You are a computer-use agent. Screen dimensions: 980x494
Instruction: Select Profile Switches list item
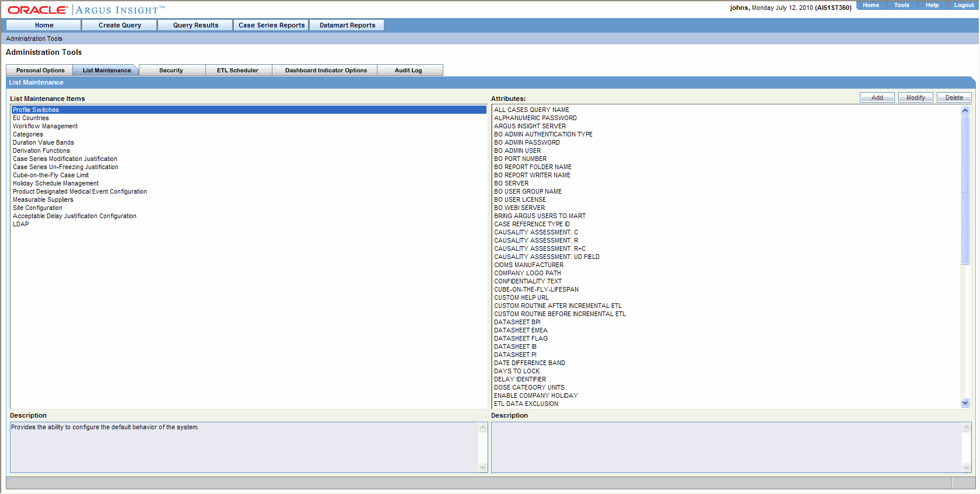click(x=249, y=110)
